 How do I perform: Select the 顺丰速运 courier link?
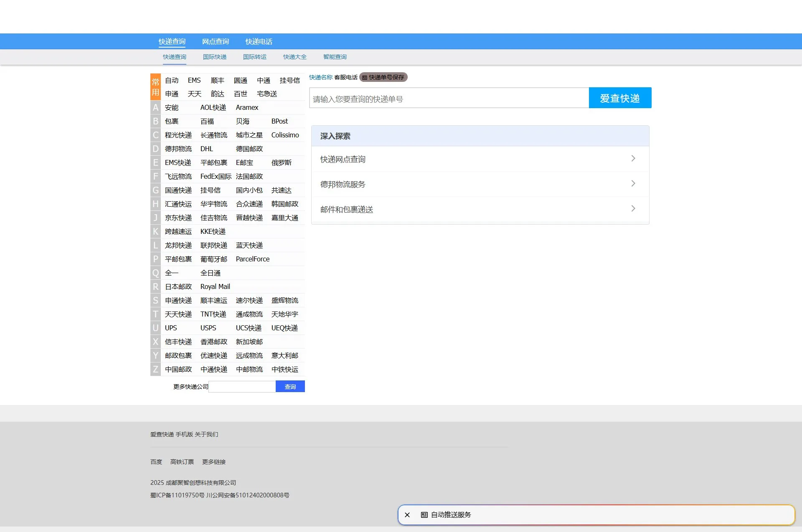[x=214, y=301]
